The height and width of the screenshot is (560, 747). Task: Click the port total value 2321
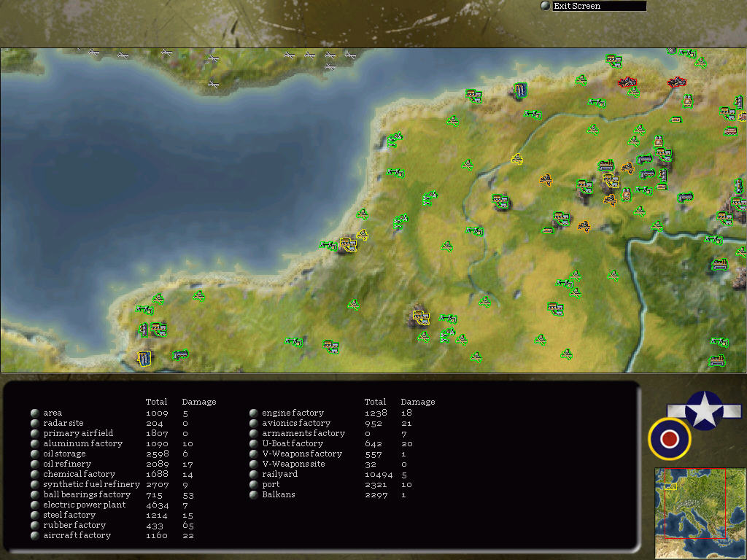[x=376, y=485]
